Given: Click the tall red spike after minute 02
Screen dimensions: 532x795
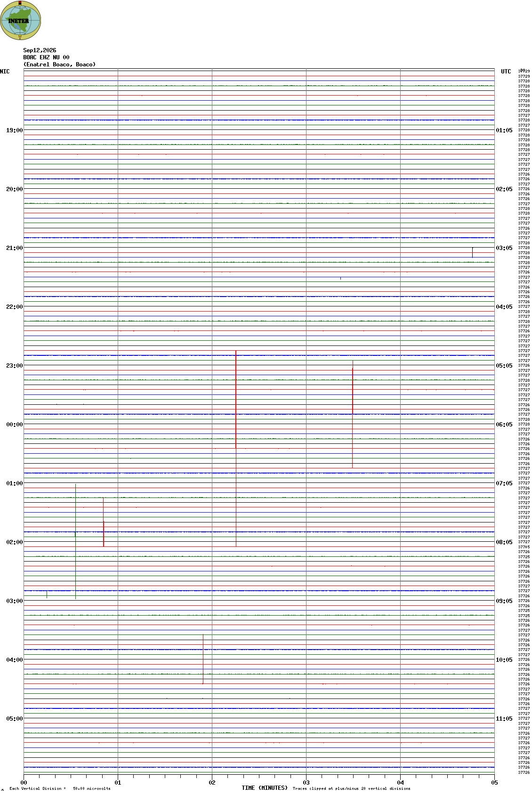Looking at the screenshot, I should tap(236, 399).
